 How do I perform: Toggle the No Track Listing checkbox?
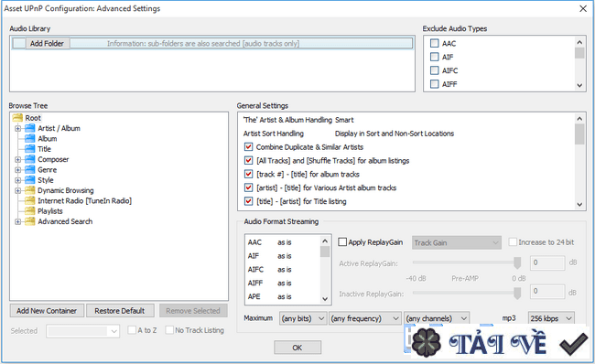pyautogui.click(x=169, y=330)
